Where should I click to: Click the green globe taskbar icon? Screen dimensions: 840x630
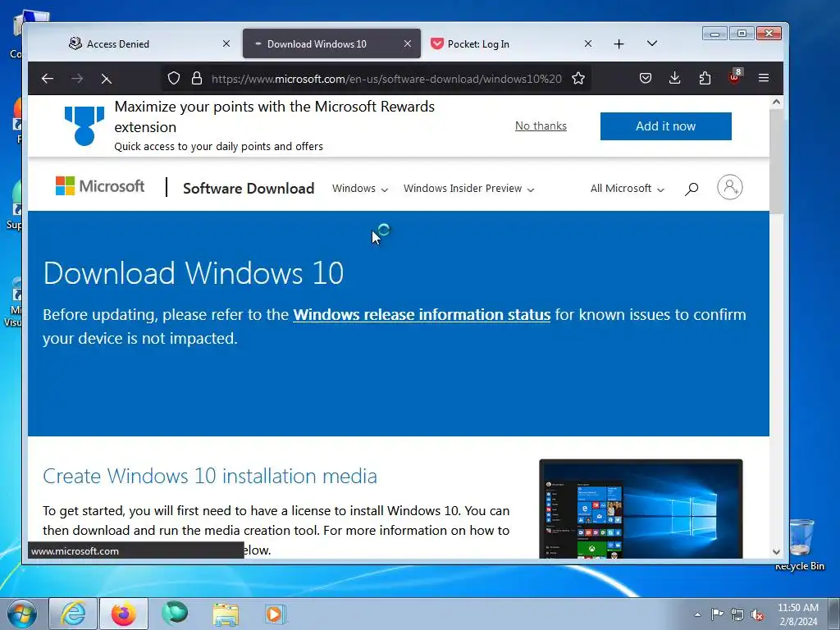(176, 614)
